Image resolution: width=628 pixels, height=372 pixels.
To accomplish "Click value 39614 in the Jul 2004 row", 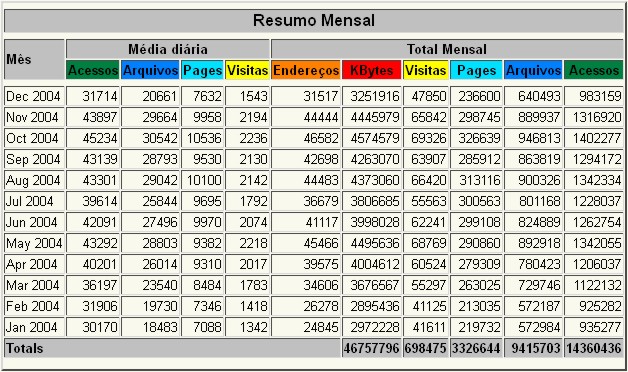I will click(x=100, y=201).
